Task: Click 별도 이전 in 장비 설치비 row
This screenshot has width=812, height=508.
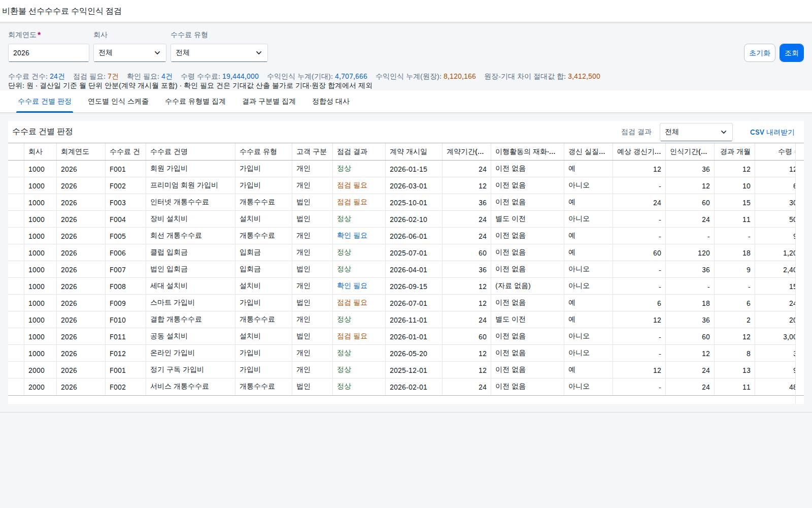Action: click(x=511, y=219)
